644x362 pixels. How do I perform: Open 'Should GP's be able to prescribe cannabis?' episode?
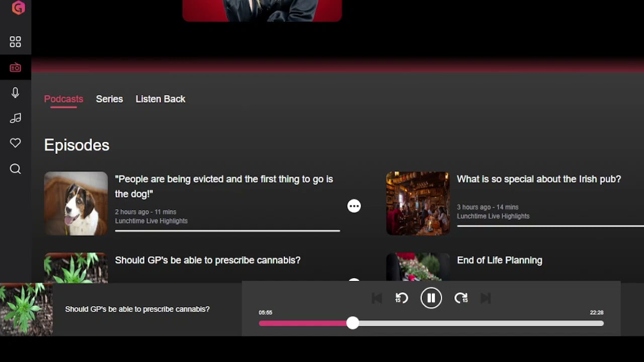(207, 260)
